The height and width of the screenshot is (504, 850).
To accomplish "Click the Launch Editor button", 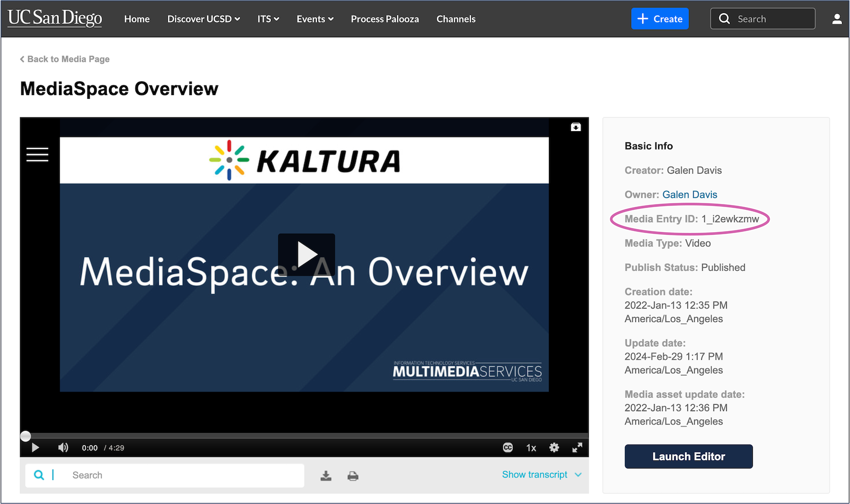I will tap(688, 457).
